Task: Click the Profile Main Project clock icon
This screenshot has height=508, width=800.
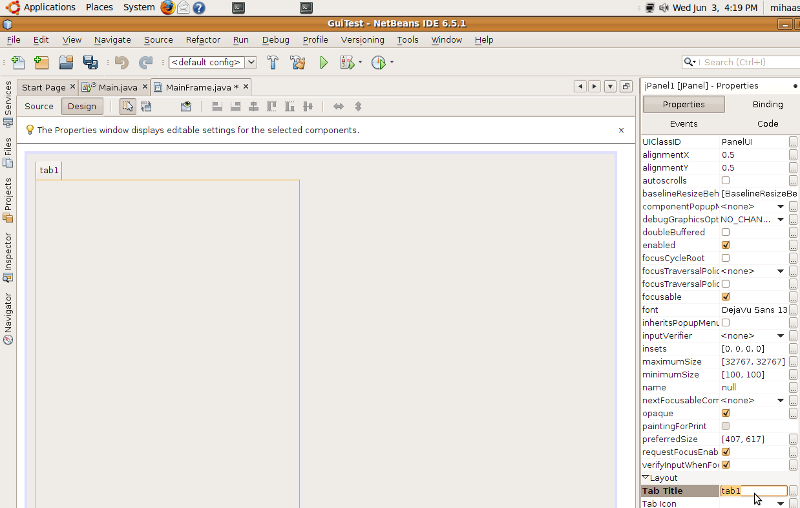Action: point(379,62)
